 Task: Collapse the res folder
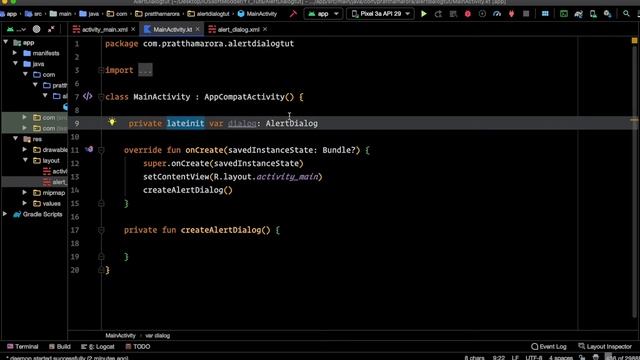[x=16, y=139]
